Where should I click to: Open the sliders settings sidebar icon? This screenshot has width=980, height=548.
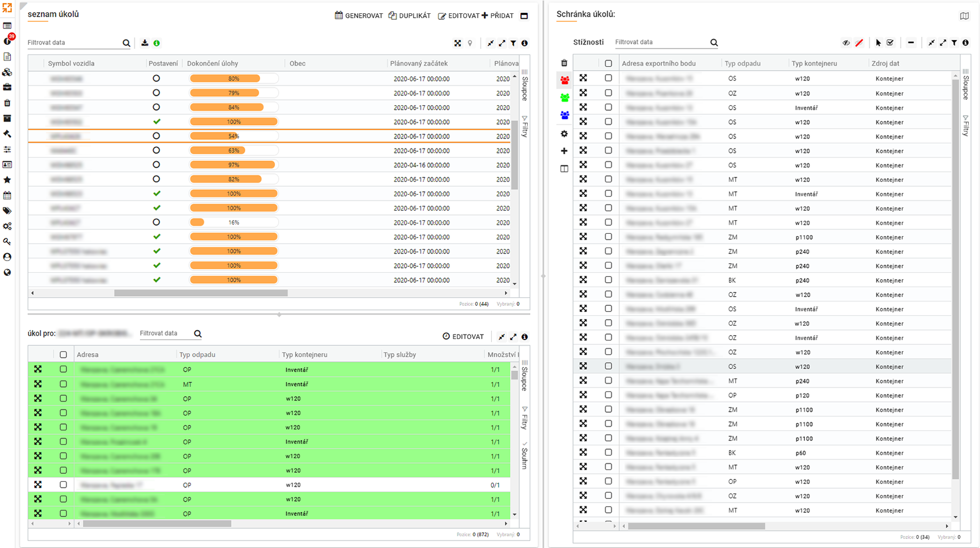[7, 149]
